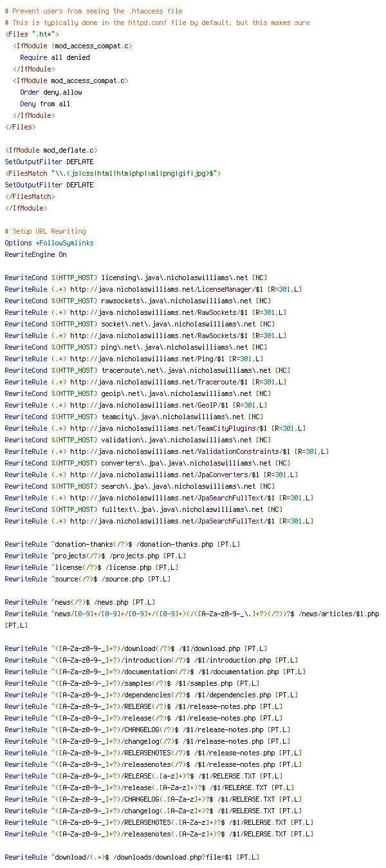
Task: Click the RewriteCond line for traceroute.net host
Action: [147, 370]
